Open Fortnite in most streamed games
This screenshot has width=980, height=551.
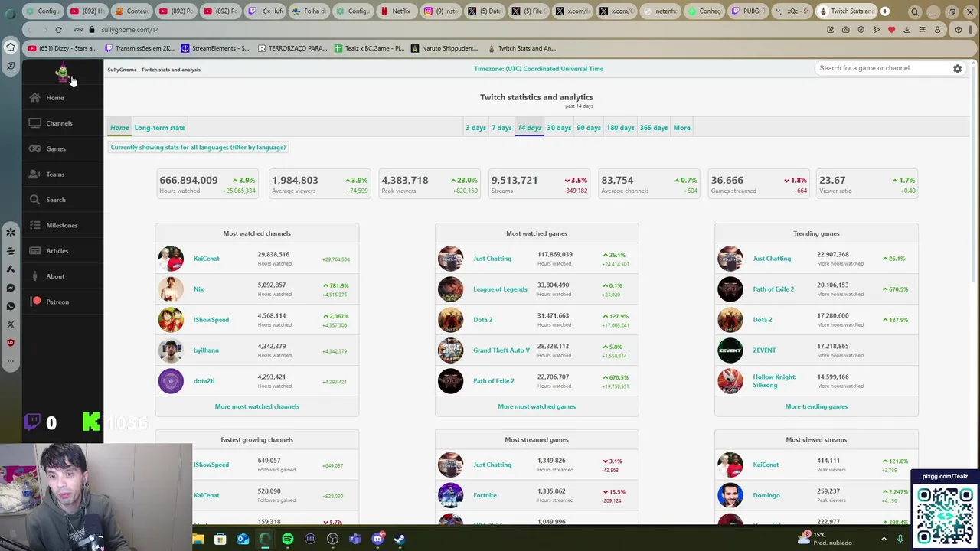tap(485, 495)
